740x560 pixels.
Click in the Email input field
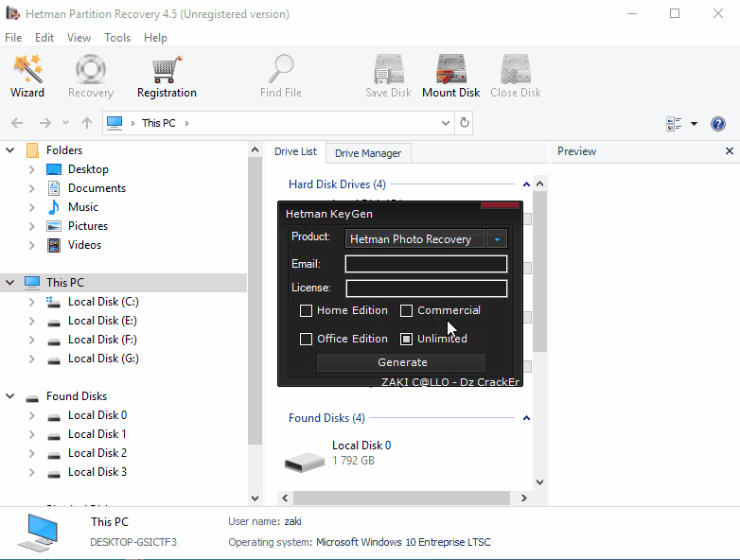pos(426,264)
